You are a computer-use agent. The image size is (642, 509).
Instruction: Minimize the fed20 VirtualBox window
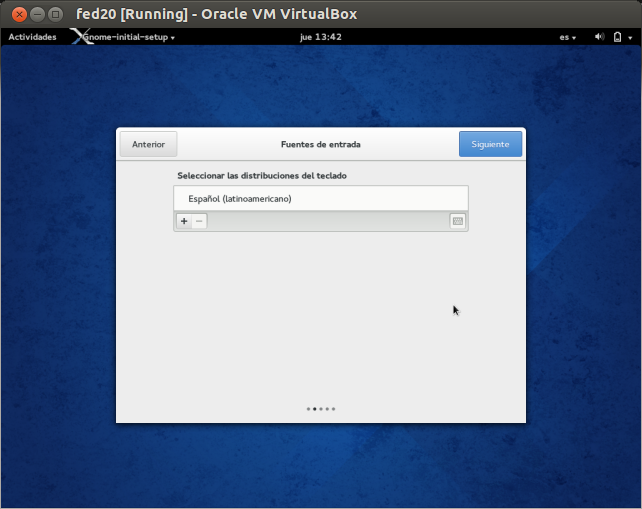37,14
